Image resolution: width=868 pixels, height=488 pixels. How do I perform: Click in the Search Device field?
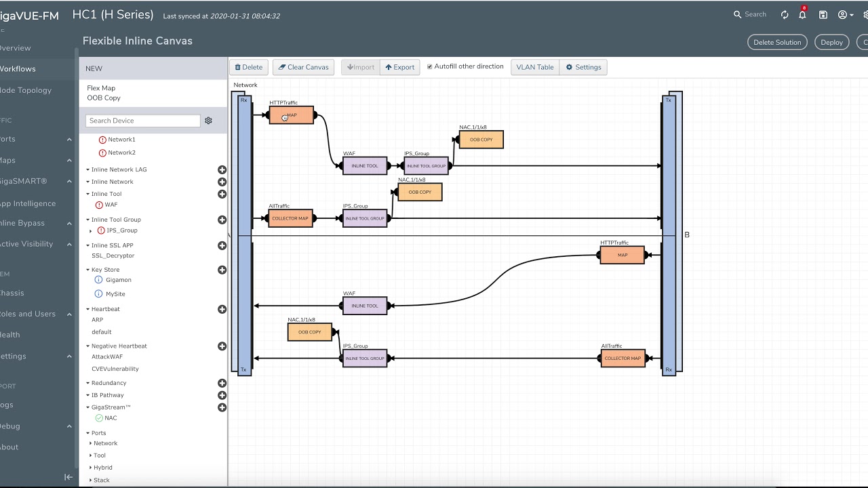click(143, 121)
